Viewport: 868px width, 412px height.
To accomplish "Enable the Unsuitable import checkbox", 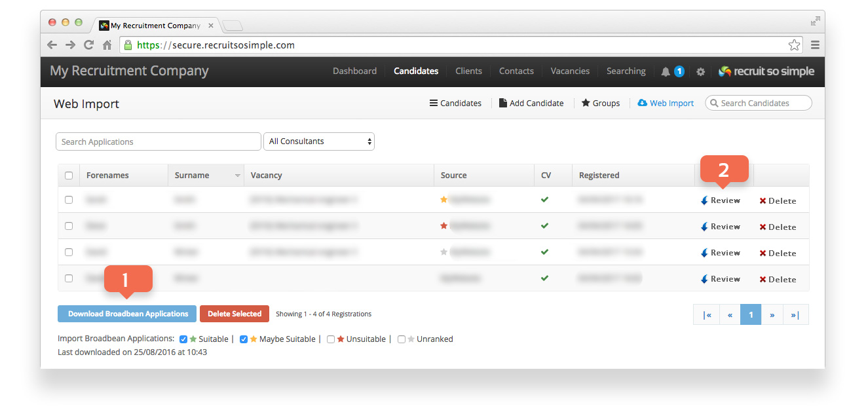I will point(331,339).
